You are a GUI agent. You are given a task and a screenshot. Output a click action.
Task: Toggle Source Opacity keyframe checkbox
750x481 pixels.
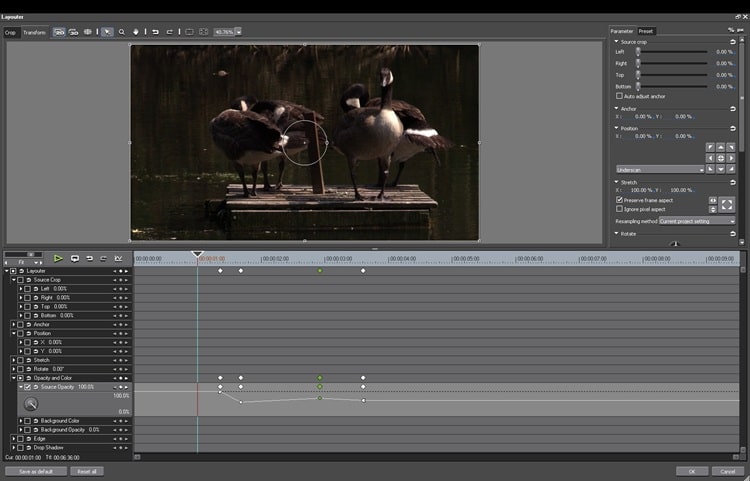pos(27,387)
